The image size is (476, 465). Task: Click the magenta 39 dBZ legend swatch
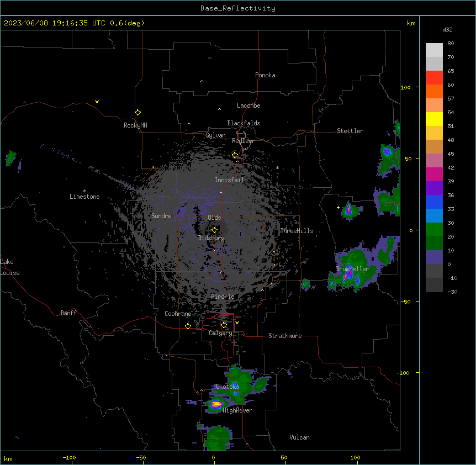(434, 174)
